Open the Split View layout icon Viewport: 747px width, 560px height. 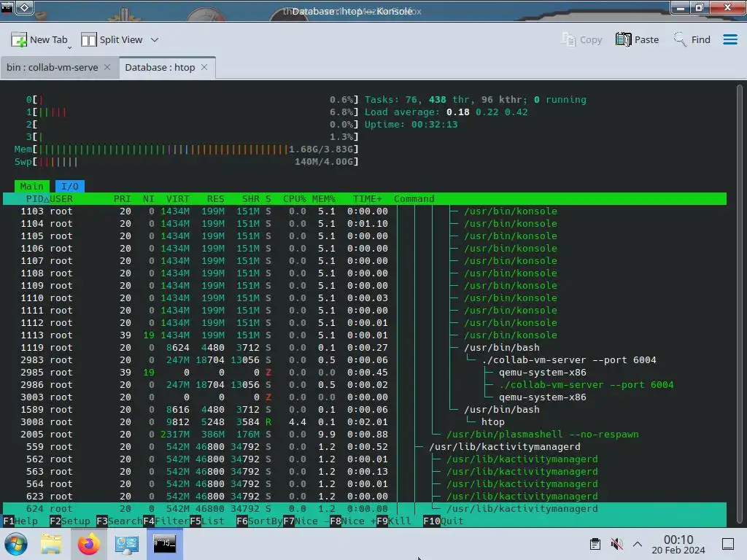pyautogui.click(x=88, y=39)
